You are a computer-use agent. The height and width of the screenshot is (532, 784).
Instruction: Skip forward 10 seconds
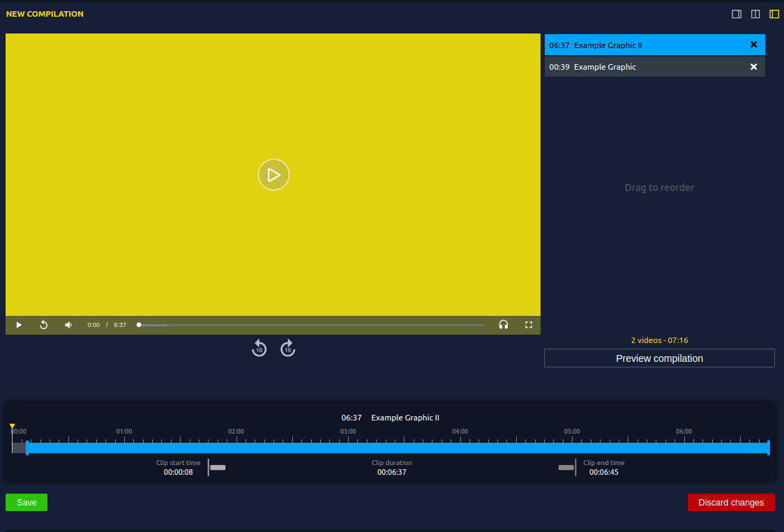287,348
